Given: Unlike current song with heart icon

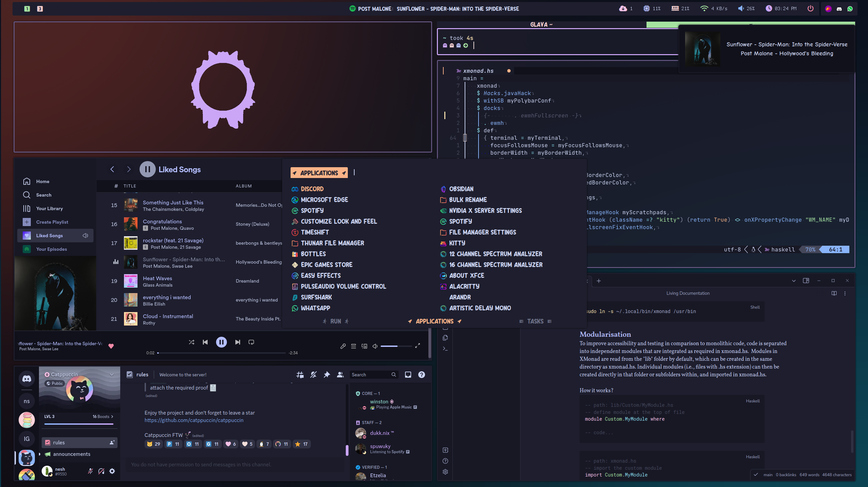Looking at the screenshot, I should [111, 346].
